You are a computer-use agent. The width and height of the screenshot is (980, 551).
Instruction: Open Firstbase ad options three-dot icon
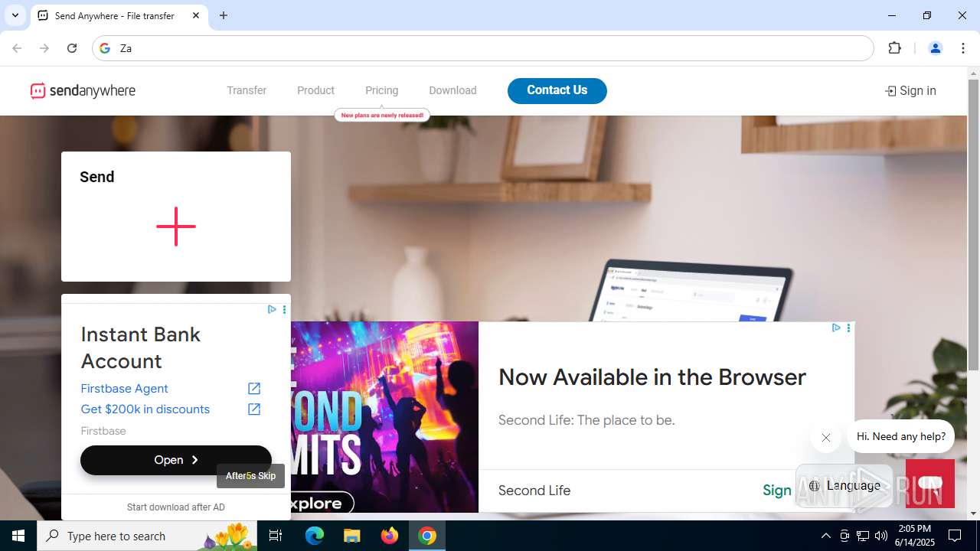point(284,309)
